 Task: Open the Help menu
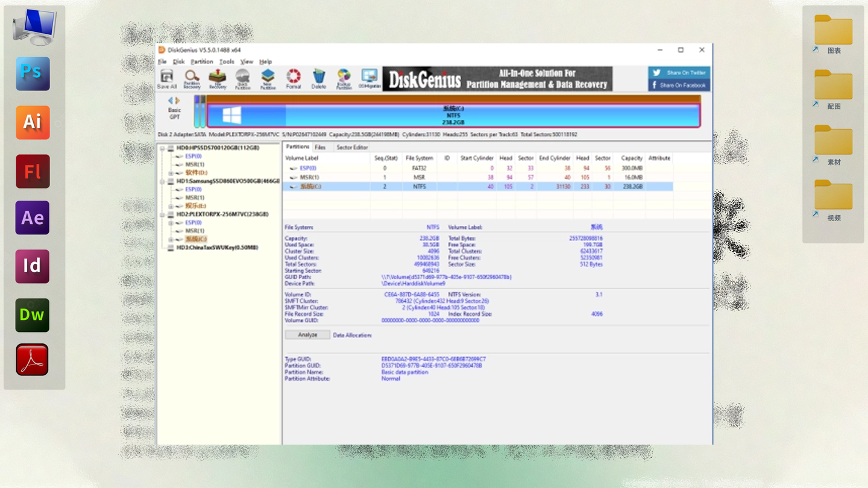coord(266,61)
